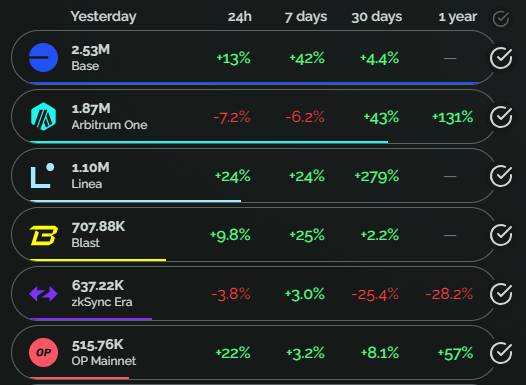Screen dimensions: 526x385
Task: Sort by the 24h column header
Action: (x=240, y=17)
